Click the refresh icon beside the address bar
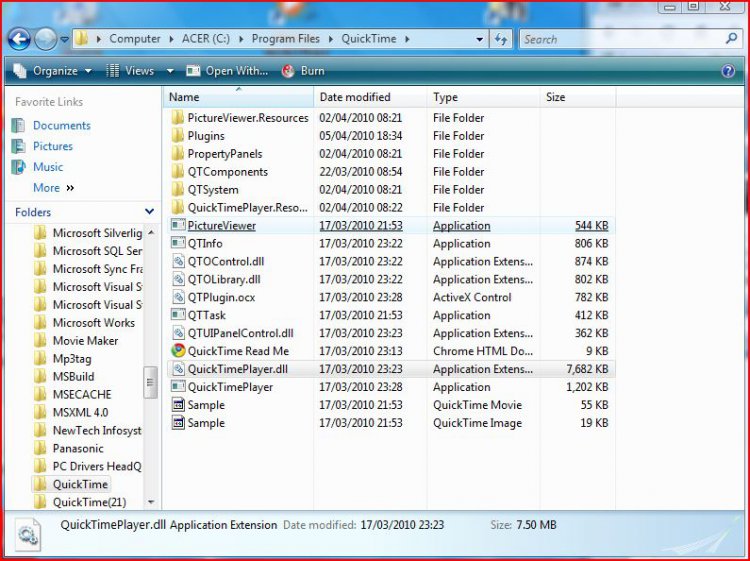 501,39
